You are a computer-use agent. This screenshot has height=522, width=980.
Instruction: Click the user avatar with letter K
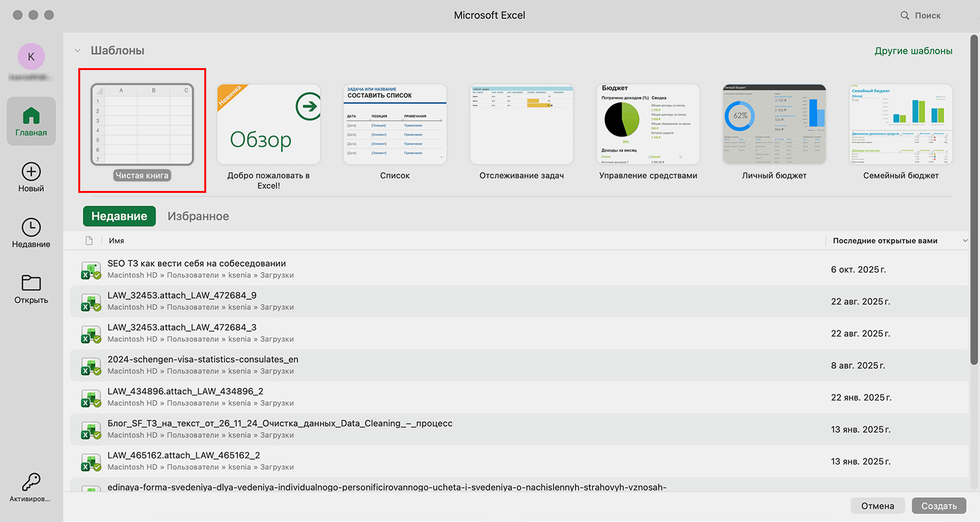click(31, 57)
